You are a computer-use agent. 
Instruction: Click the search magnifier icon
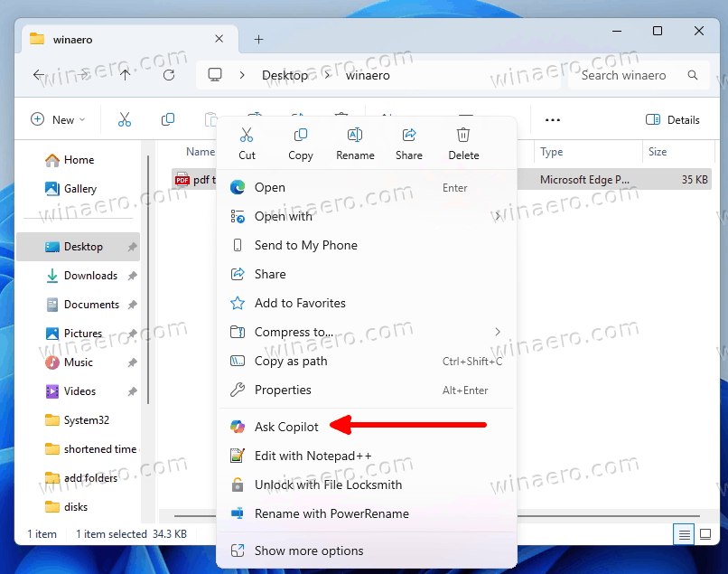693,75
